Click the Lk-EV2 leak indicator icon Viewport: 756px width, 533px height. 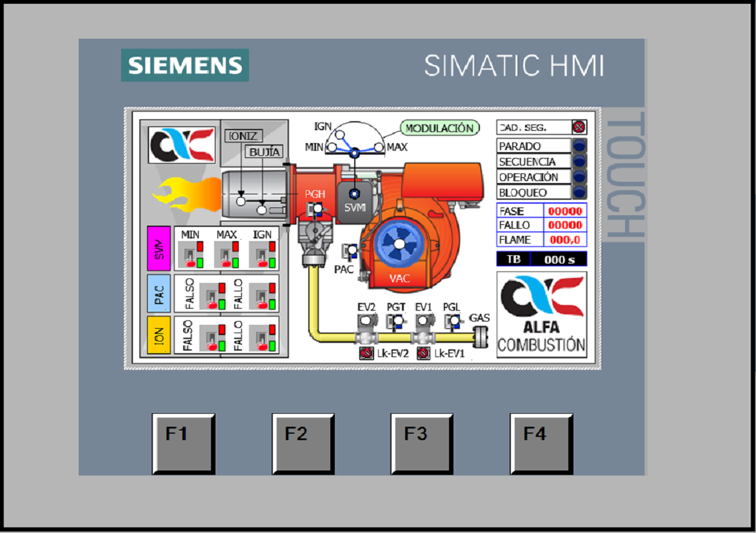coord(366,353)
